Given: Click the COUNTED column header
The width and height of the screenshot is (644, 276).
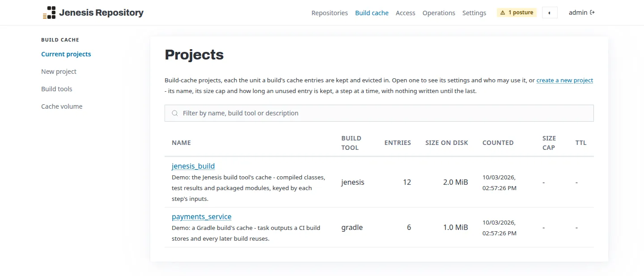Looking at the screenshot, I should coord(498,143).
